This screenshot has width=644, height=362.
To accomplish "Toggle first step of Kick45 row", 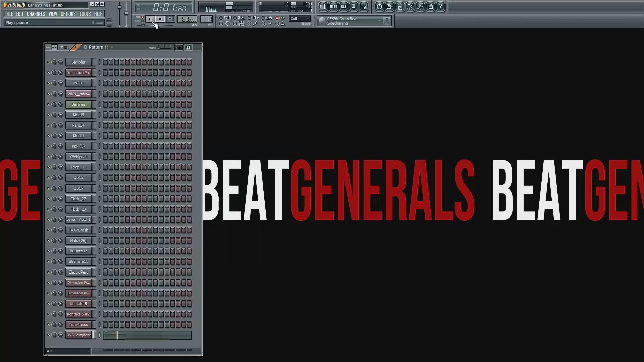I will 105,115.
